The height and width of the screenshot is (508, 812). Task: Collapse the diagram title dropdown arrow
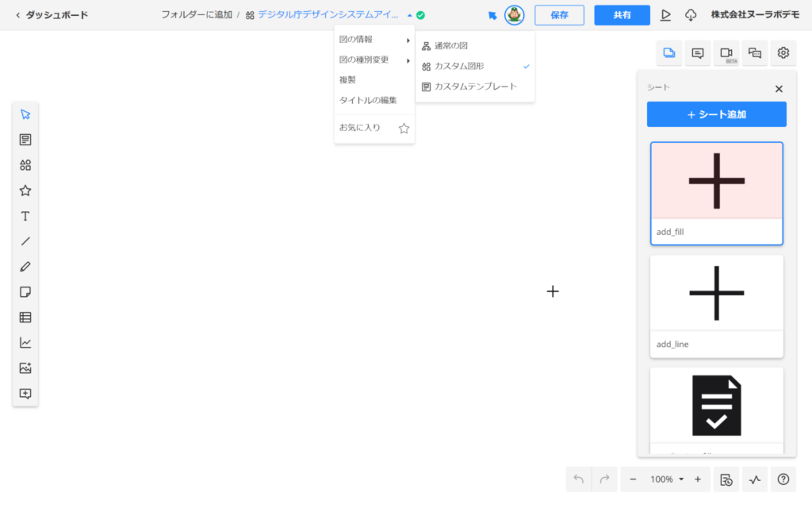410,15
